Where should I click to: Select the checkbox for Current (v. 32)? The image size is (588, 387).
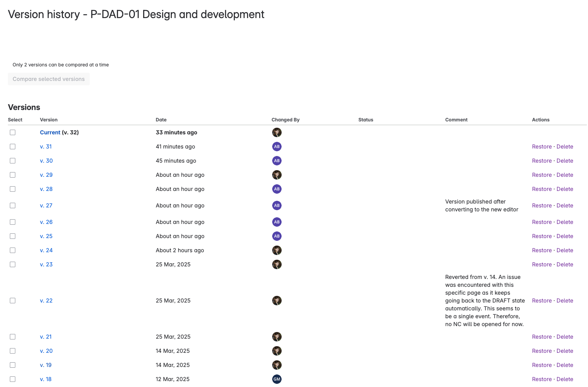point(13,132)
